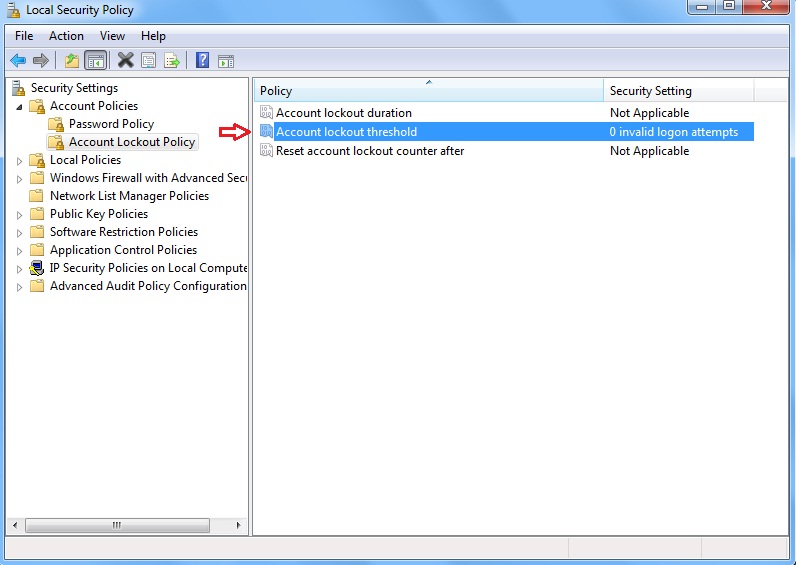Open the View menu

[112, 36]
